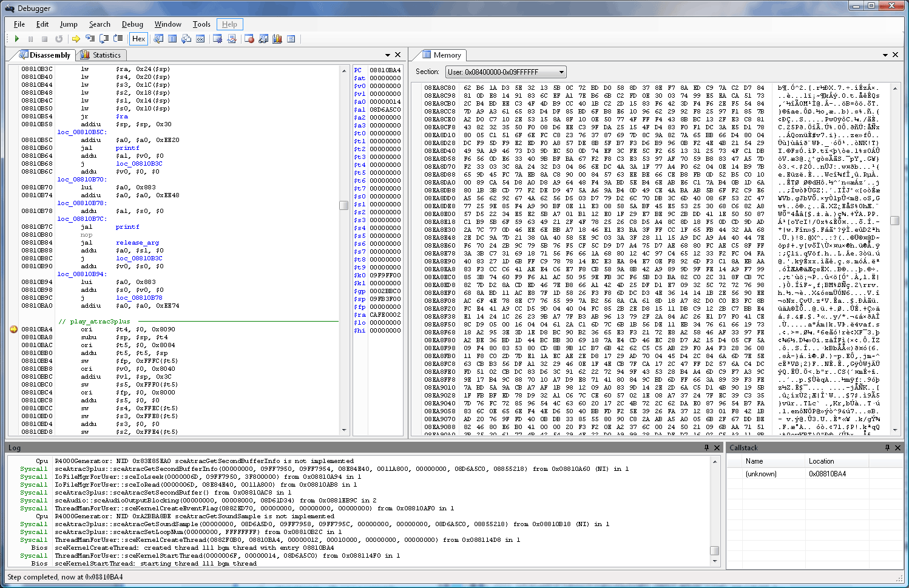909x588 pixels.
Task: Pin the Log panel
Action: click(x=706, y=447)
